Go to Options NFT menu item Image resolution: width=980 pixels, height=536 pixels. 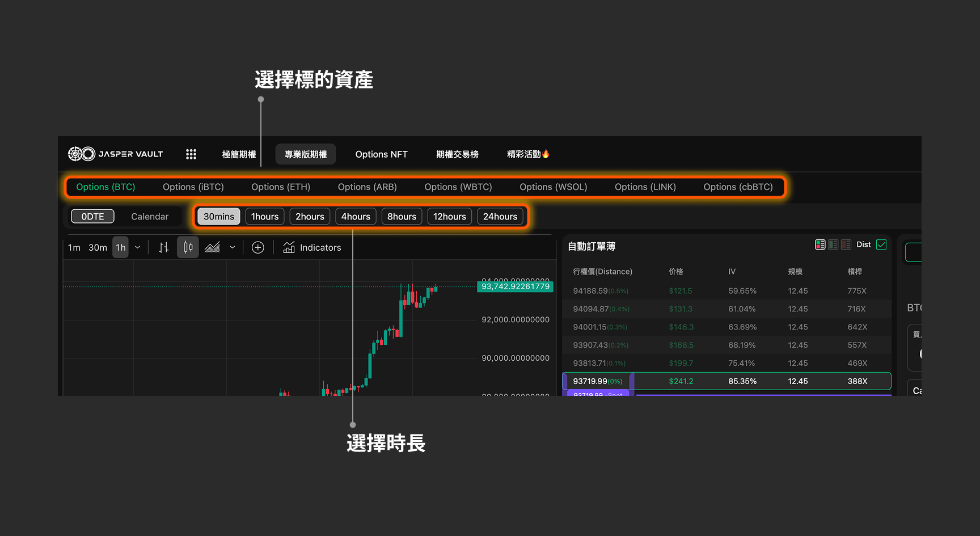click(x=381, y=154)
